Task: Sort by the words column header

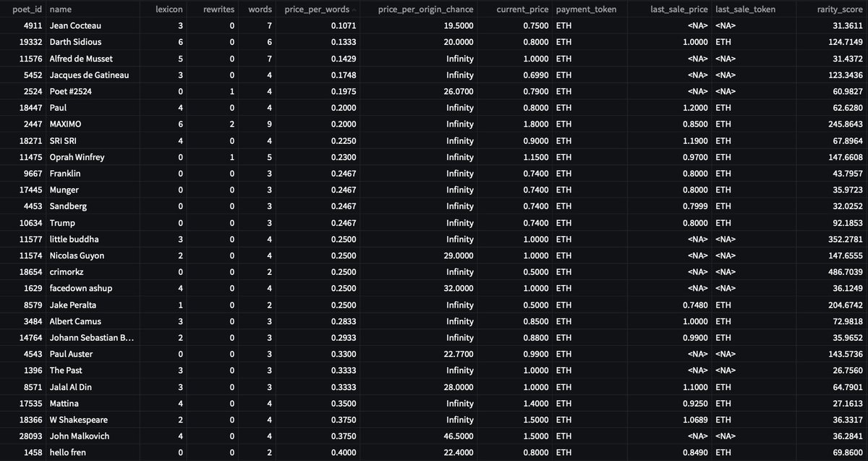Action: tap(260, 9)
